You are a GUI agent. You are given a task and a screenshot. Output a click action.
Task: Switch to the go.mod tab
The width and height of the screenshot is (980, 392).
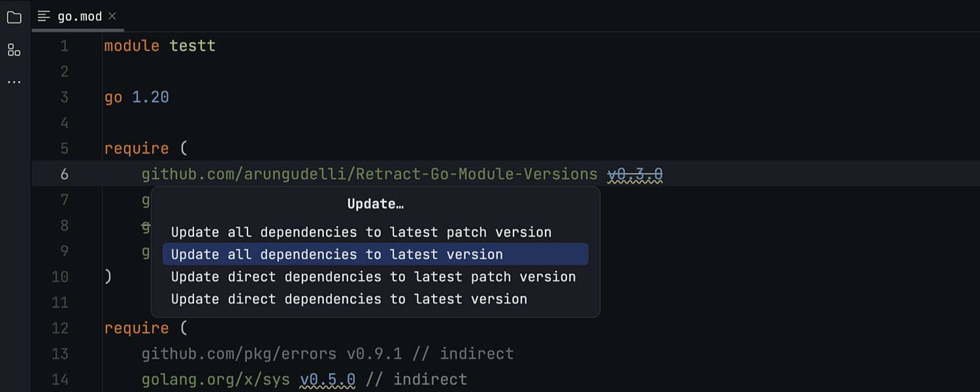(80, 17)
